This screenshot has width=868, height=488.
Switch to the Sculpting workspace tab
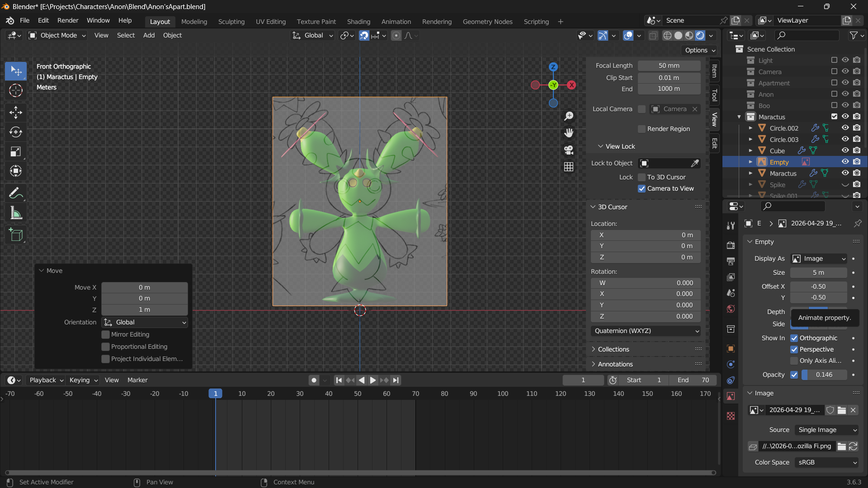pos(231,21)
